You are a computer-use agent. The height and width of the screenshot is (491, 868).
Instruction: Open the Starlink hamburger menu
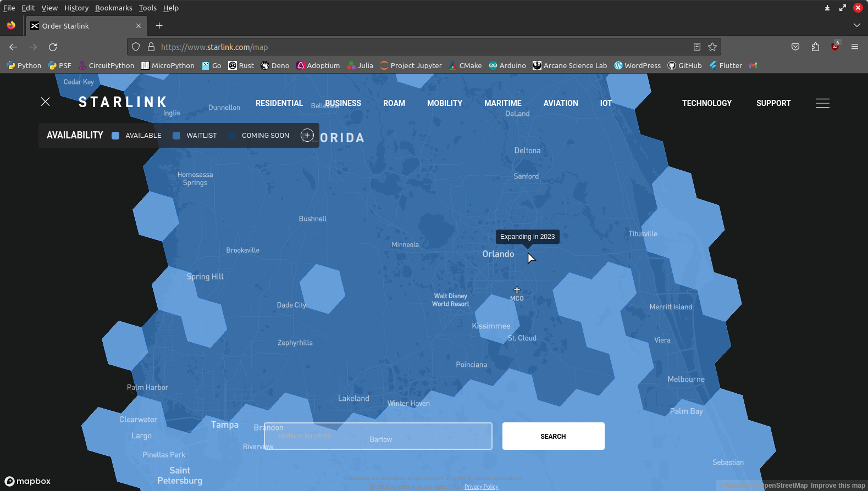822,103
